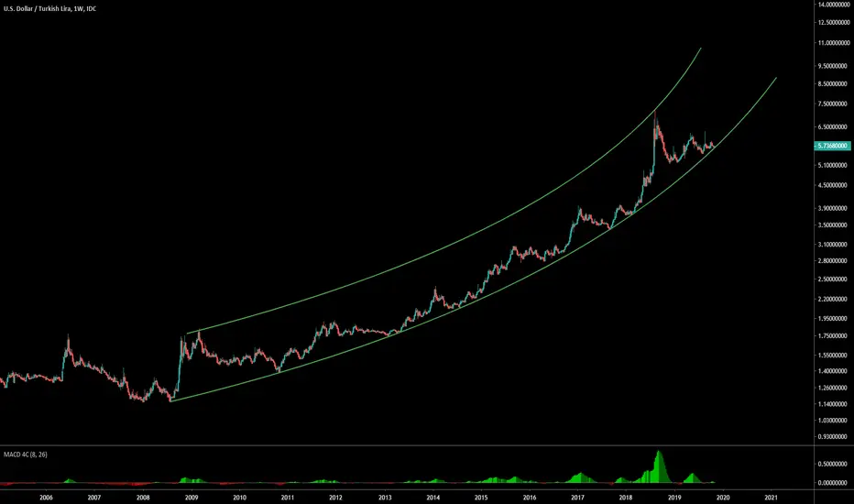The width and height of the screenshot is (854, 504).
Task: Click the 1.40000000 price axis label
Action: coord(833,371)
